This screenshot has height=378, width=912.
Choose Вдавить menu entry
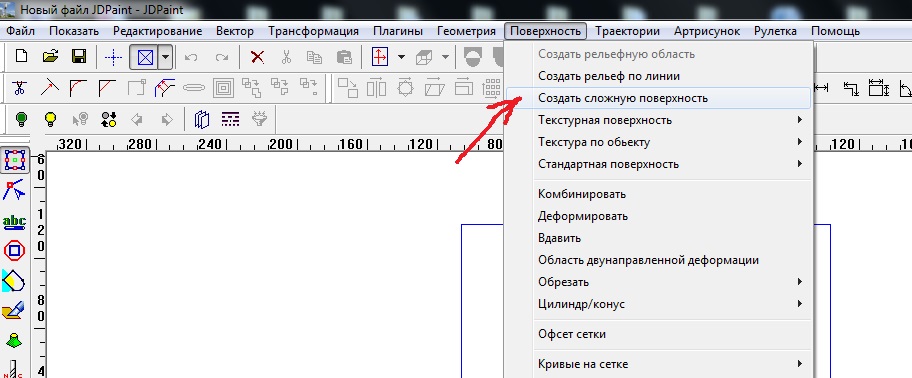[659, 238]
